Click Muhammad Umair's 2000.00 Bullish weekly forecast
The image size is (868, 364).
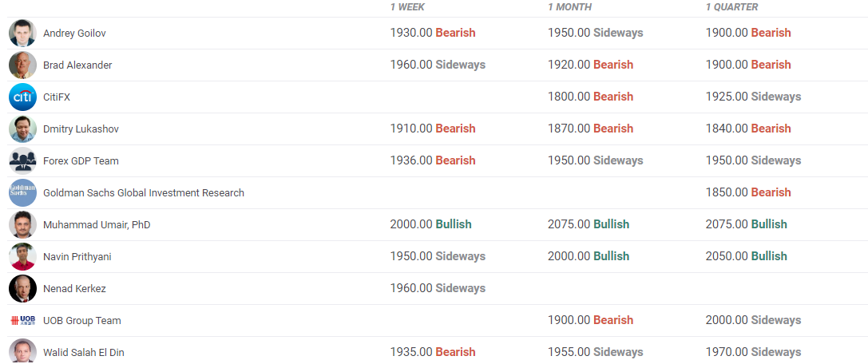point(430,224)
